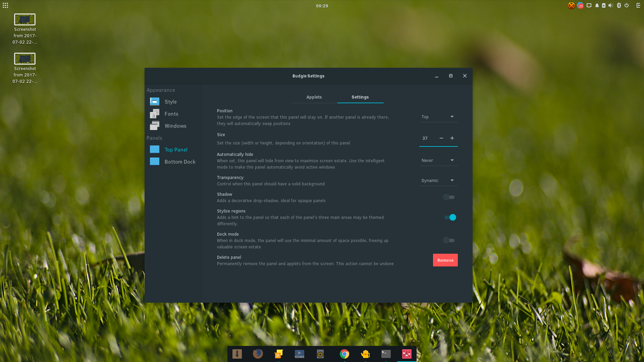Click the Delete panel label
This screenshot has height=362, width=644.
(229, 257)
